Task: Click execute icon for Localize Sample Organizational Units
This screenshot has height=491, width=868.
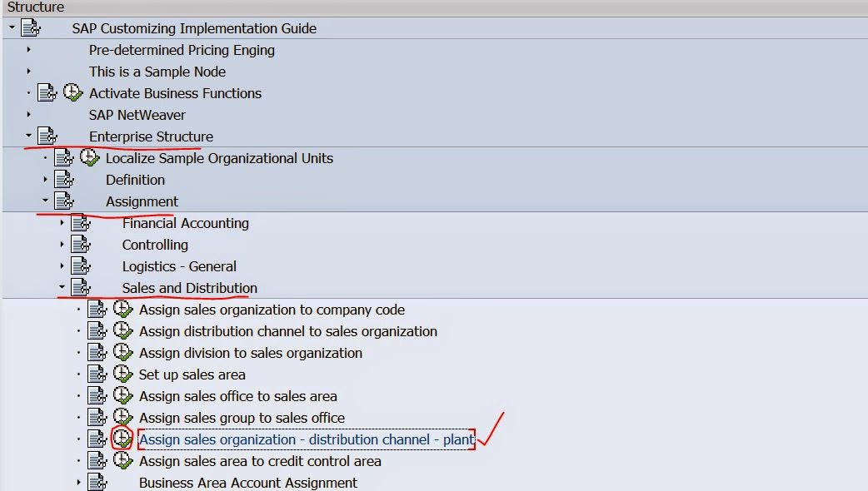Action: coord(89,158)
